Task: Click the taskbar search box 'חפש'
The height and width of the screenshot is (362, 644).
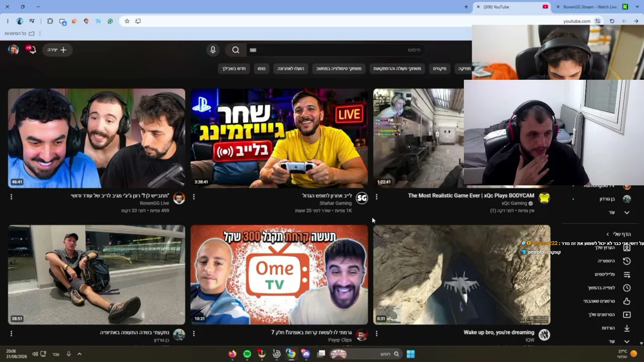Action: coord(365,354)
